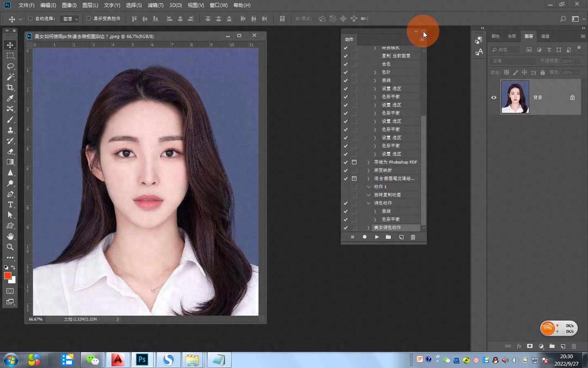Enable the 显示变换控件 checkbox

(89, 18)
